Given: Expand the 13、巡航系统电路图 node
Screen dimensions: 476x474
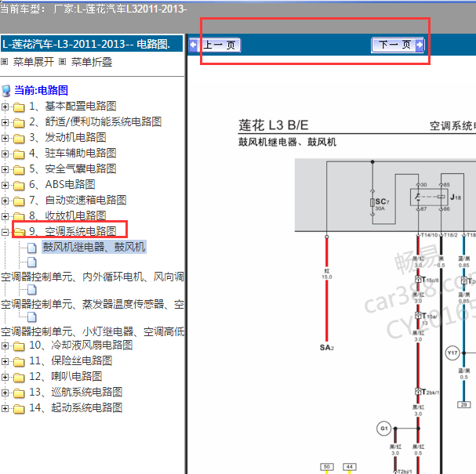Looking at the screenshot, I should coord(5,393).
